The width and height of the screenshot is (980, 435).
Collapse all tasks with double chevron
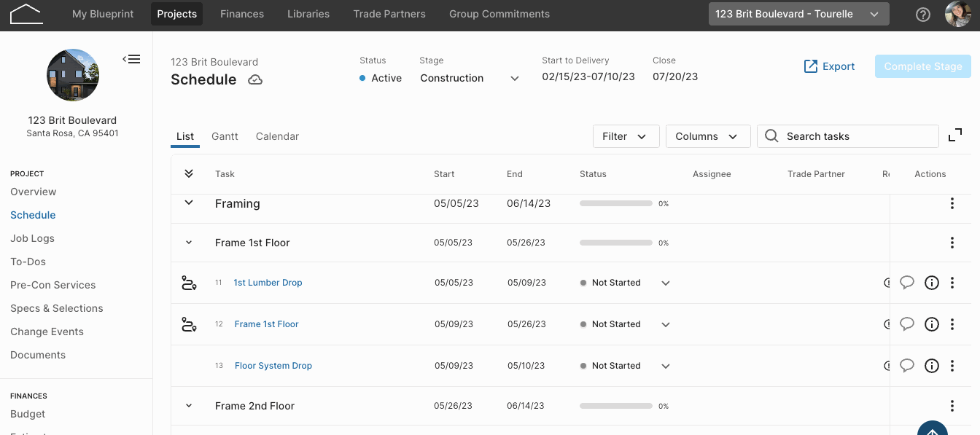pos(189,173)
